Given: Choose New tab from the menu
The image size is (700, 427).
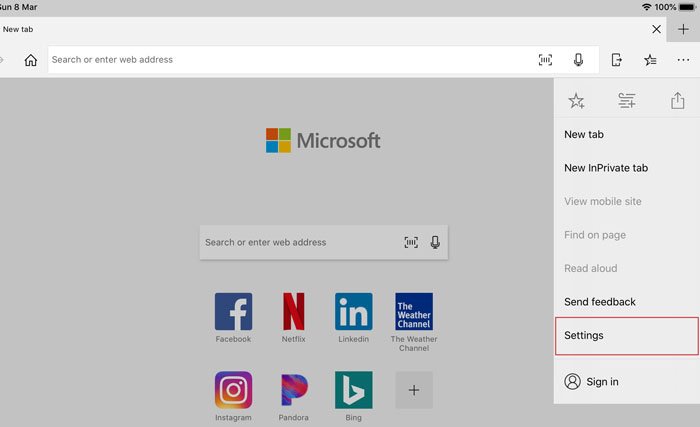Looking at the screenshot, I should [627, 134].
